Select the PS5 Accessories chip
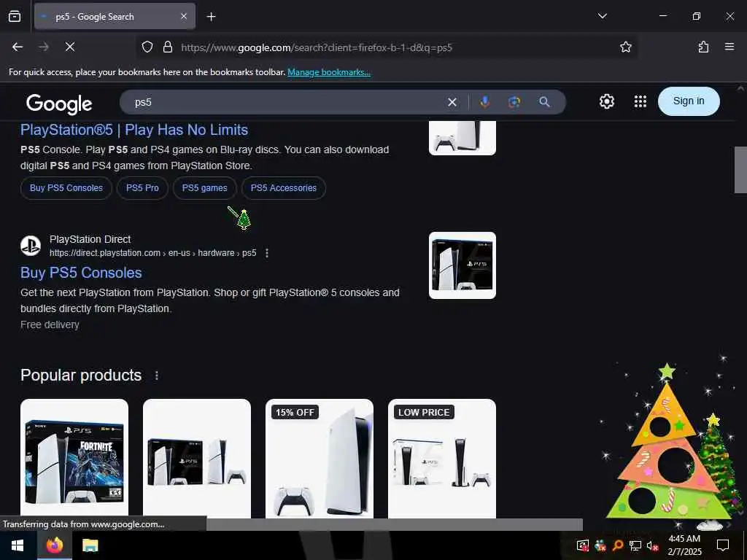Screen dimensions: 747x560 point(284,188)
